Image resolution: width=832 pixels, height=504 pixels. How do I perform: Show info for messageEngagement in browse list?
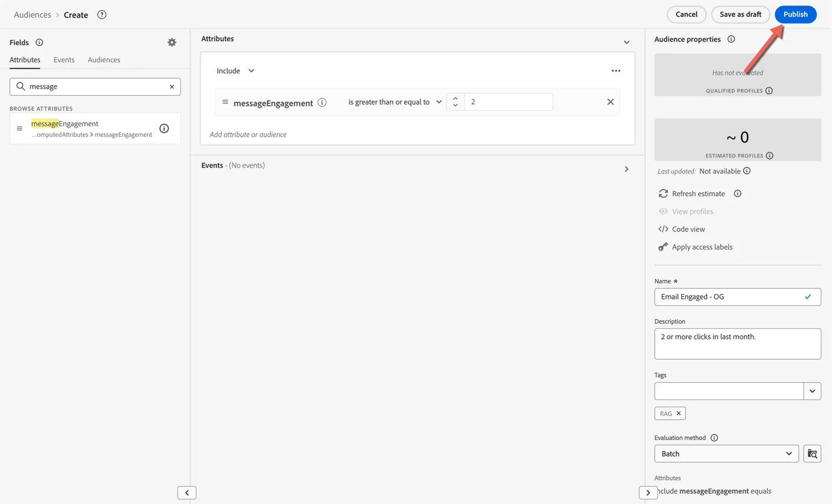(x=164, y=128)
